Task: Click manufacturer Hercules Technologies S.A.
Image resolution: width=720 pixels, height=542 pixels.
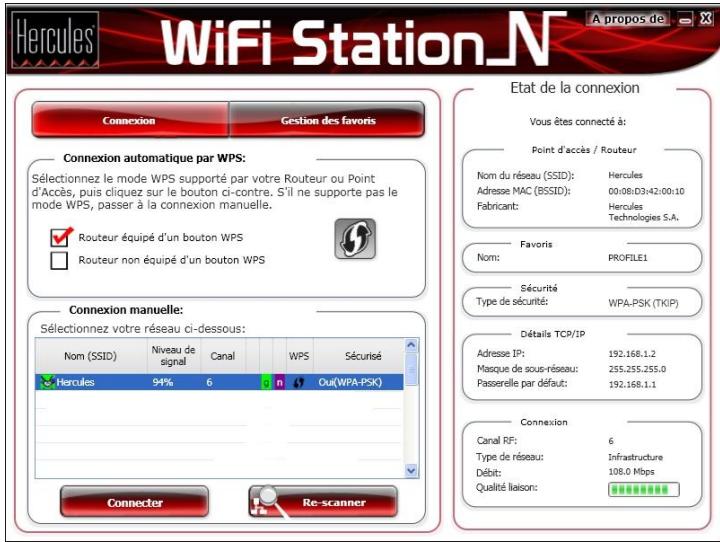Action: point(643,212)
